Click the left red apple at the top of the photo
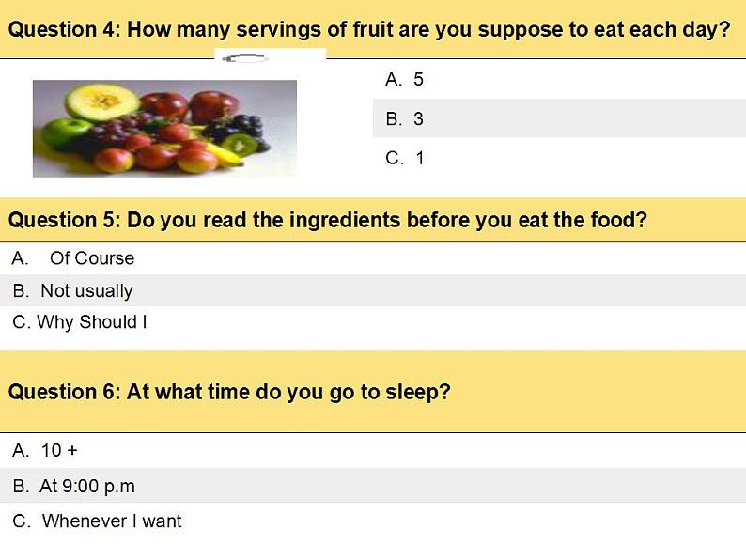Image resolution: width=746 pixels, height=560 pixels. point(165,103)
